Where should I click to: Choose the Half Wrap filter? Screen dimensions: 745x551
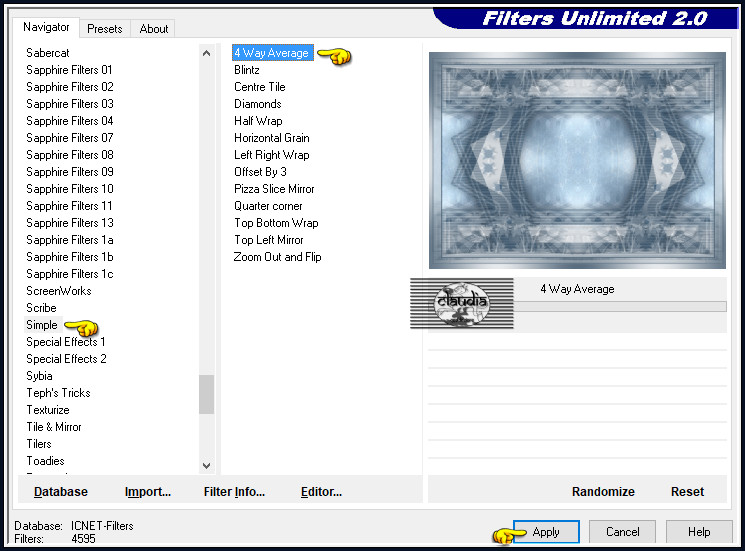click(x=258, y=121)
